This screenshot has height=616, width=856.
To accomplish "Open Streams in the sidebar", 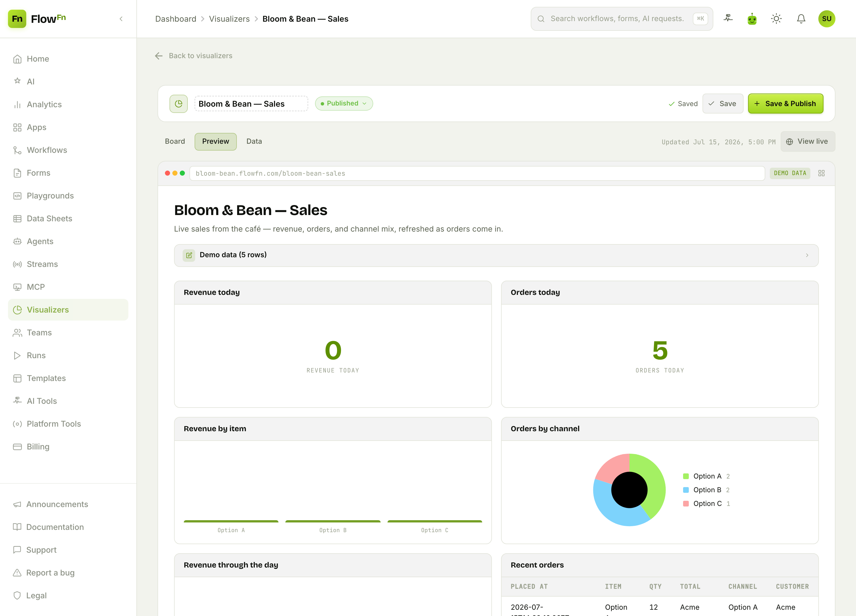I will 68,264.
